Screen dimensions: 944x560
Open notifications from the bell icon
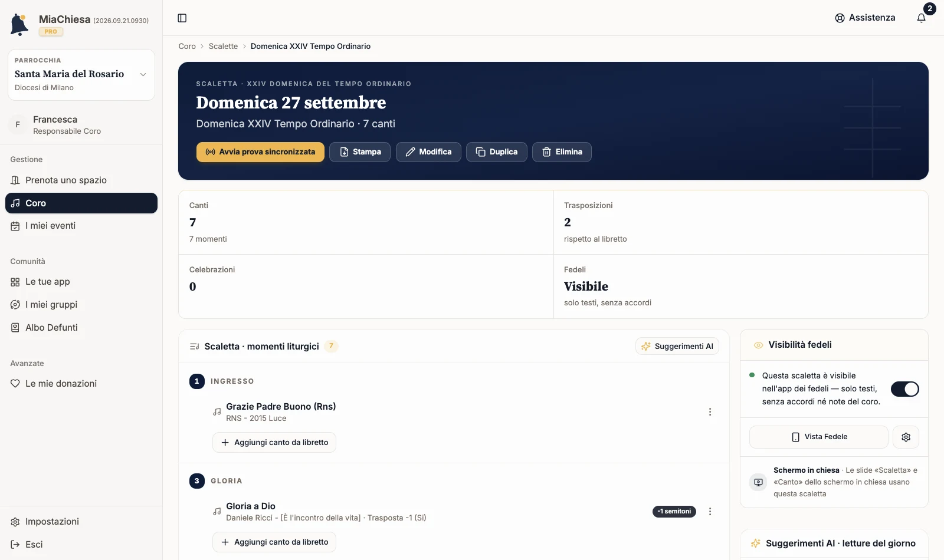pyautogui.click(x=921, y=18)
